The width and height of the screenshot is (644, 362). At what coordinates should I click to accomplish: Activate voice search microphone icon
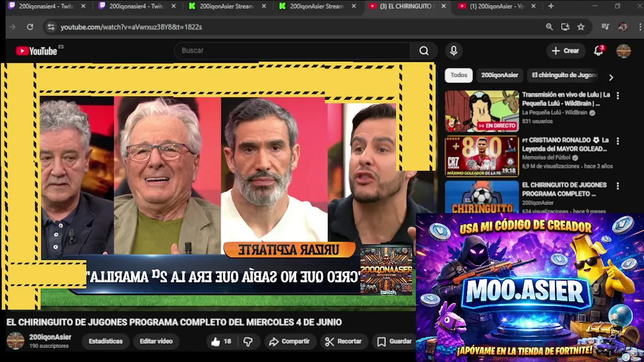point(454,51)
